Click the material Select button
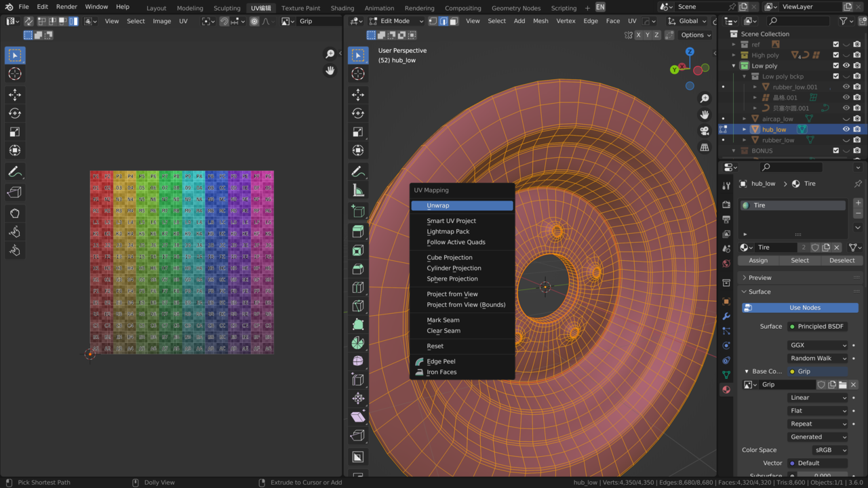 [x=800, y=260]
